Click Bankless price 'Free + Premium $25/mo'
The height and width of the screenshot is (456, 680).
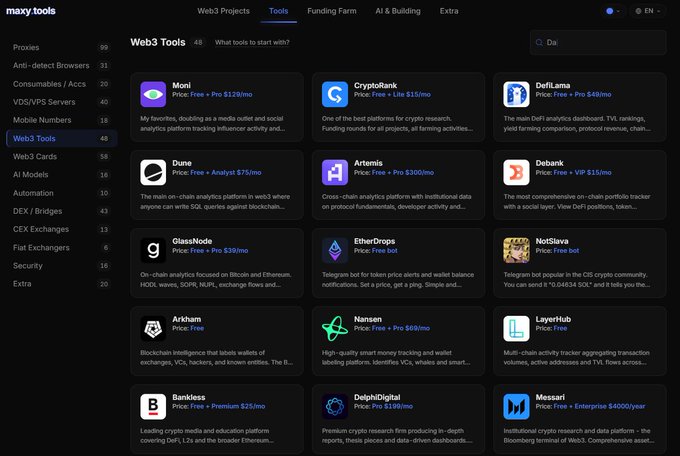[228, 407]
